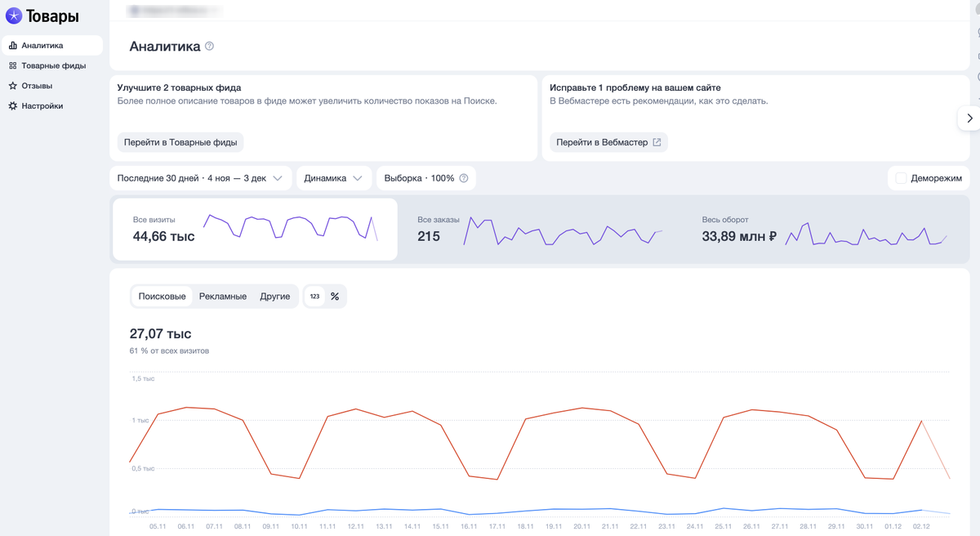Viewport: 980px width, 536px height.
Task: Select the Все заказы metric card
Action: 539,230
